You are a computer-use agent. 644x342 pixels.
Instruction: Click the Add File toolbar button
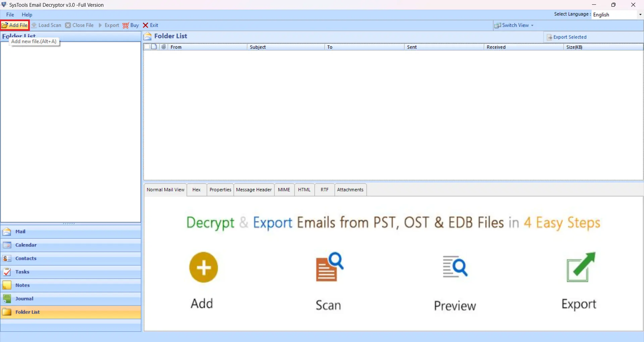pyautogui.click(x=15, y=25)
